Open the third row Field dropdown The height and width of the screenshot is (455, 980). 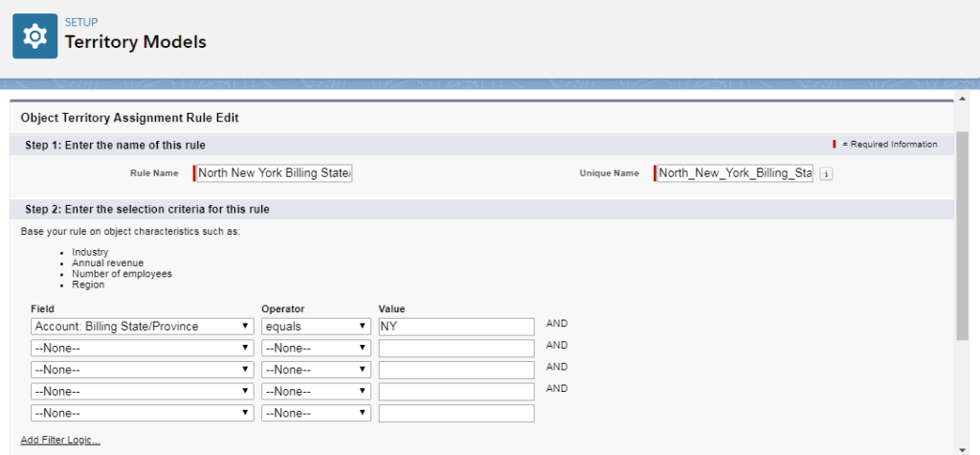143,370
